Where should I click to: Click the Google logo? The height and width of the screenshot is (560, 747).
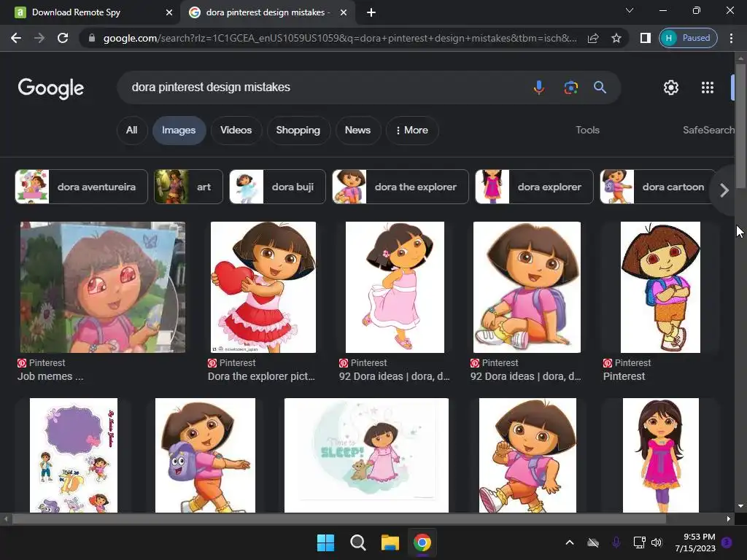tap(51, 88)
